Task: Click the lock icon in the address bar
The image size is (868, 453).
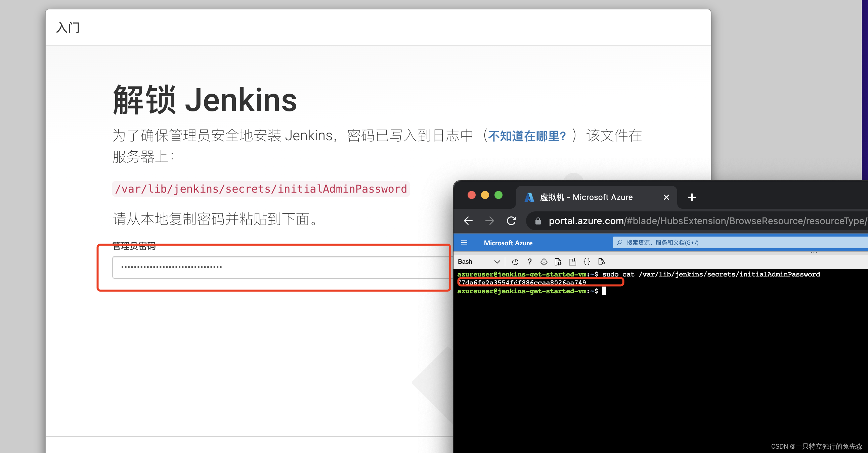Action: point(538,221)
